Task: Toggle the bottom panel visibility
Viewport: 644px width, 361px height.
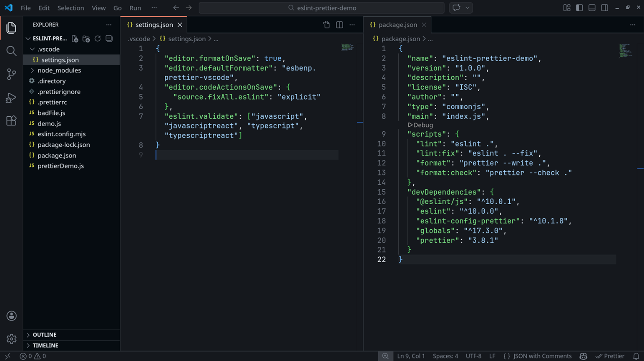Action: (592, 8)
